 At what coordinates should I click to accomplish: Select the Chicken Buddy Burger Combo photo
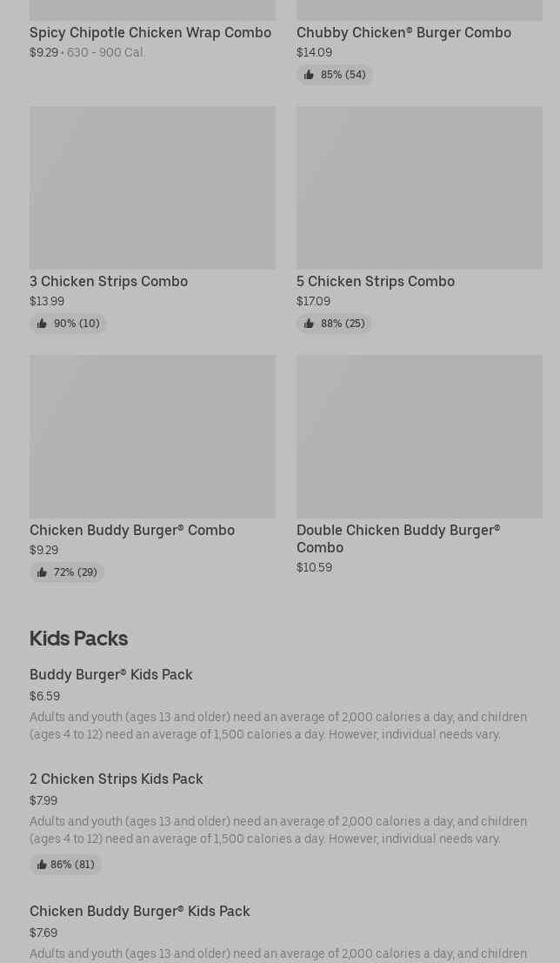coord(152,436)
